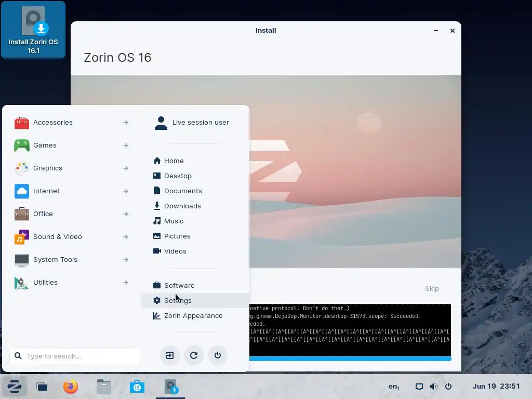Screen dimensions: 532x399
Task: Open the activities overview taskbar icon
Action: coord(42,387)
